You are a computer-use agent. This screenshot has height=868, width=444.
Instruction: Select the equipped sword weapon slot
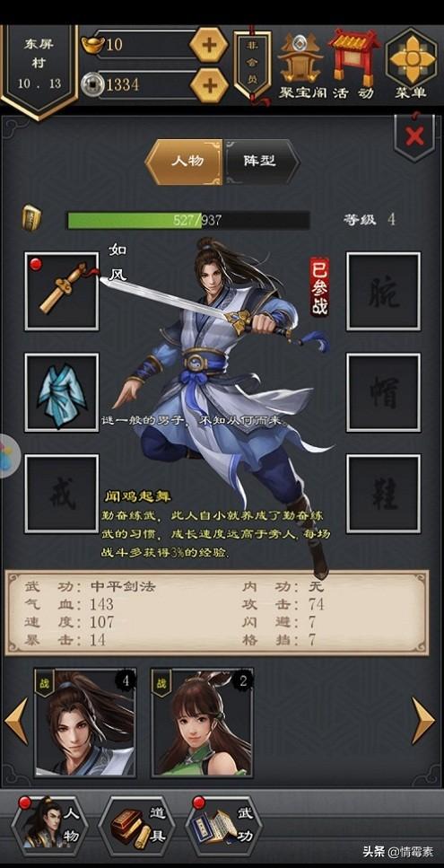[62, 291]
